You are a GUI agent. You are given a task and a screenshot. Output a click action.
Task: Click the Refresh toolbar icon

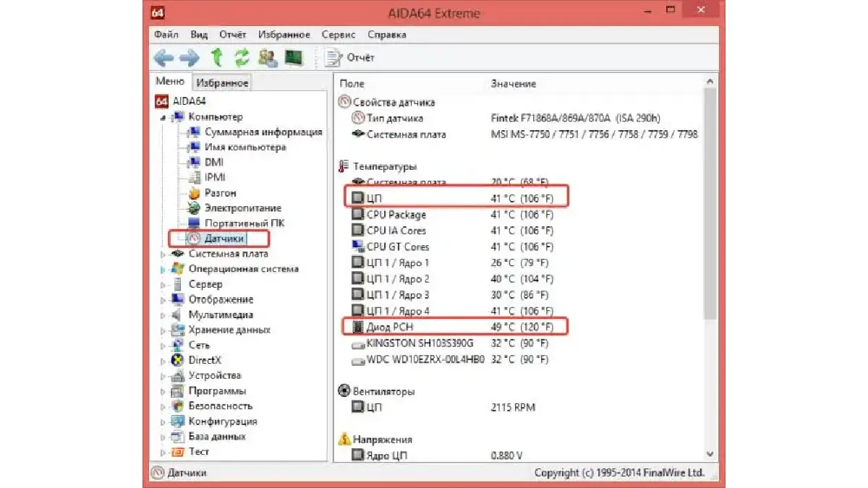tap(242, 57)
